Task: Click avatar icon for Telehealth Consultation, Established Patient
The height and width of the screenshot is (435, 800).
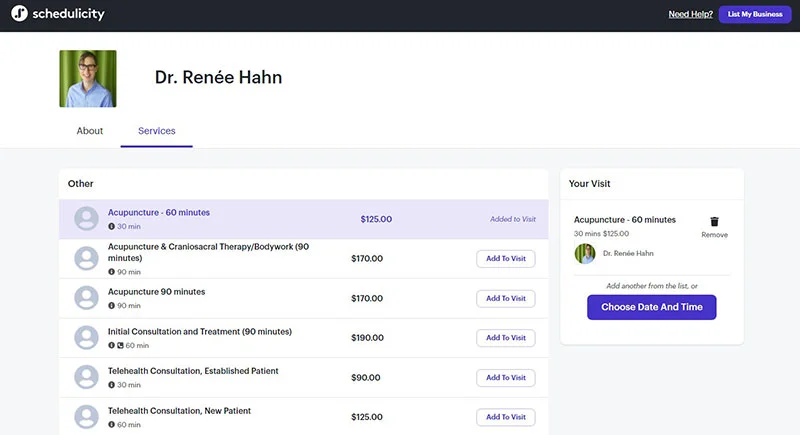Action: pyautogui.click(x=86, y=377)
